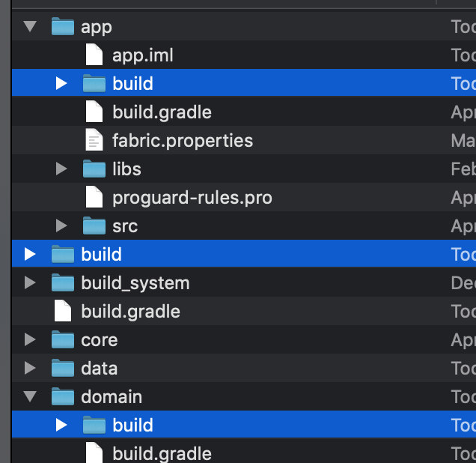Screen dimensions: 476x463
Task: Expand the build_system folder
Action: [30, 282]
